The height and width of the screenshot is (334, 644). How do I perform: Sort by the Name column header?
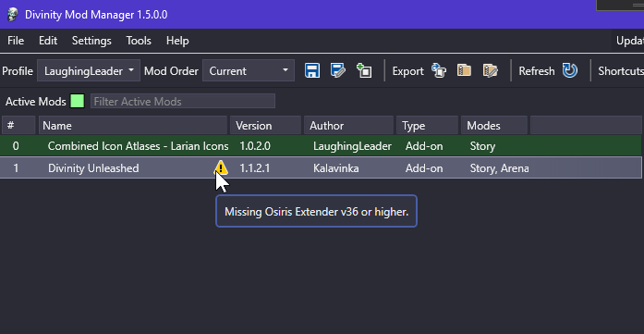pyautogui.click(x=133, y=126)
